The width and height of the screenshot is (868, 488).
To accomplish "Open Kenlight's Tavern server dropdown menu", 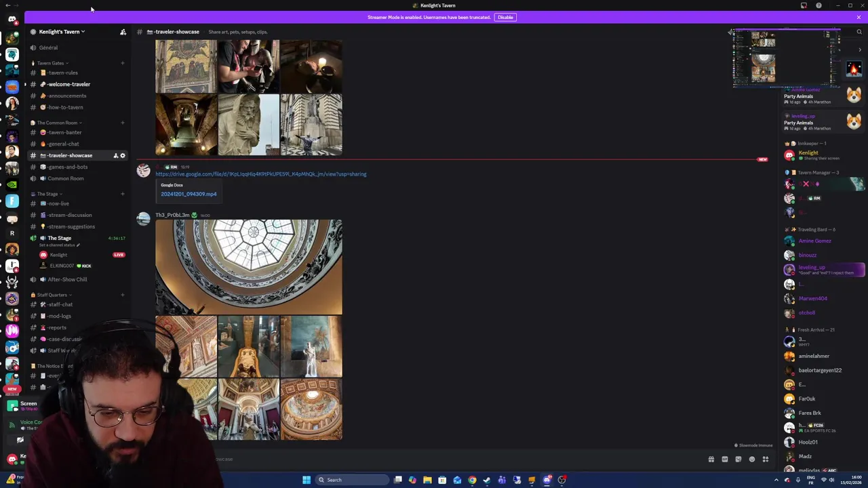I will (x=62, y=32).
